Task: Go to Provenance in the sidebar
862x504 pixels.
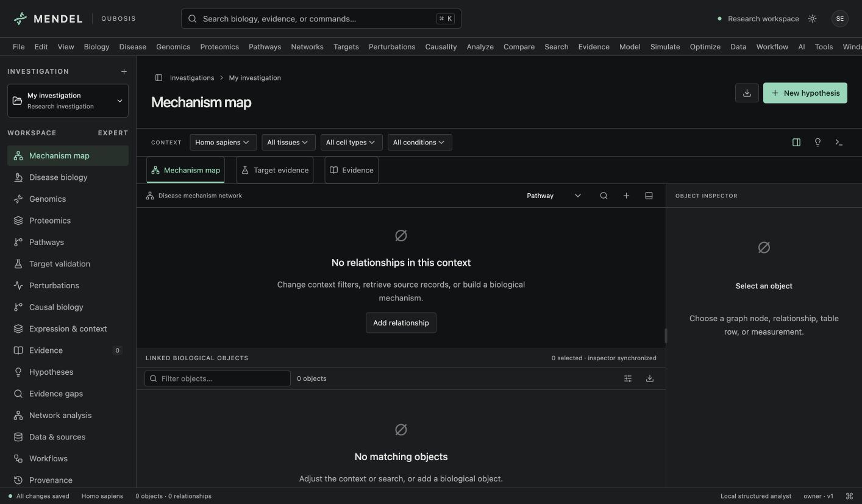Action: click(x=68, y=480)
